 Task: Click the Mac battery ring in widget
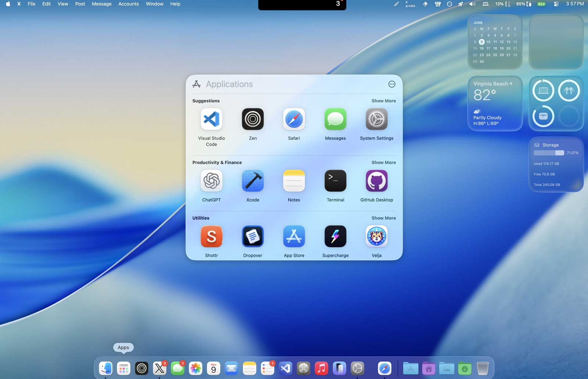(x=543, y=91)
